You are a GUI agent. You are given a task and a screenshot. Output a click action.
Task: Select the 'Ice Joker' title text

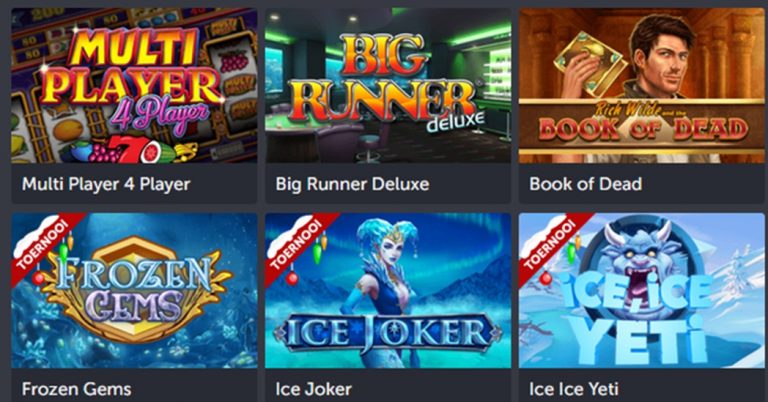[313, 389]
